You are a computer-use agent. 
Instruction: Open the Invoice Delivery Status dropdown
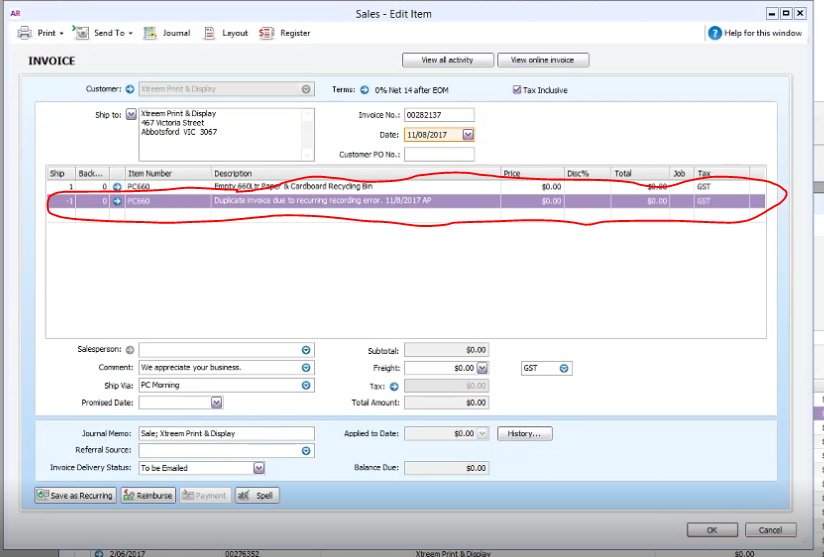click(x=259, y=468)
